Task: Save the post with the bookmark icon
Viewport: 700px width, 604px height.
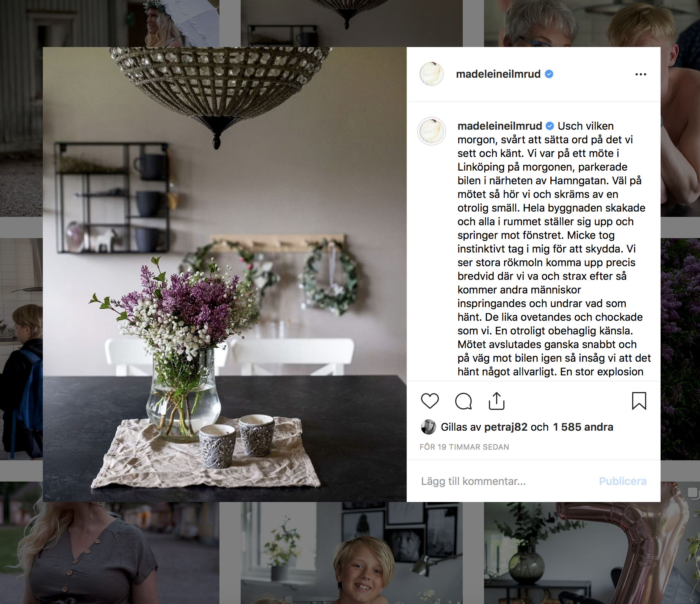Action: [639, 401]
